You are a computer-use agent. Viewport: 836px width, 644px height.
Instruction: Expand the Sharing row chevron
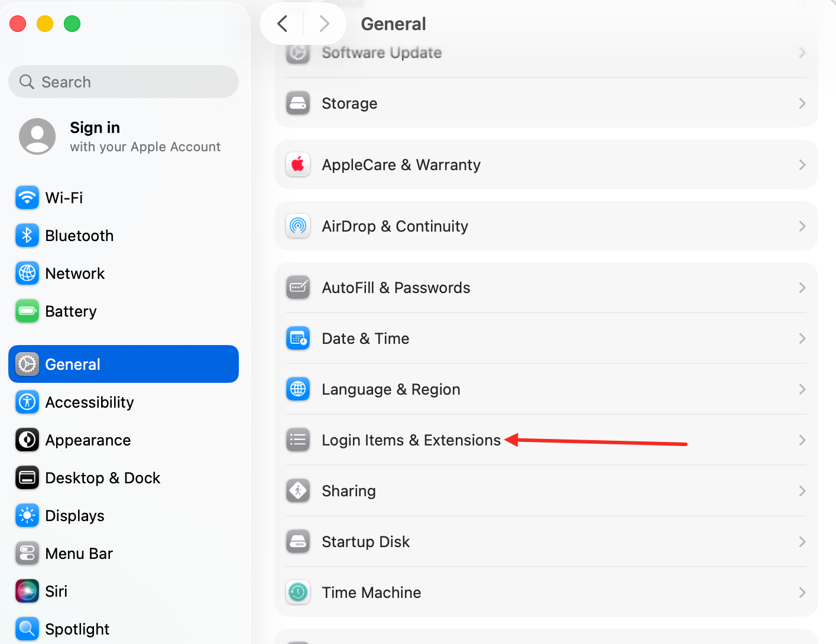(802, 491)
